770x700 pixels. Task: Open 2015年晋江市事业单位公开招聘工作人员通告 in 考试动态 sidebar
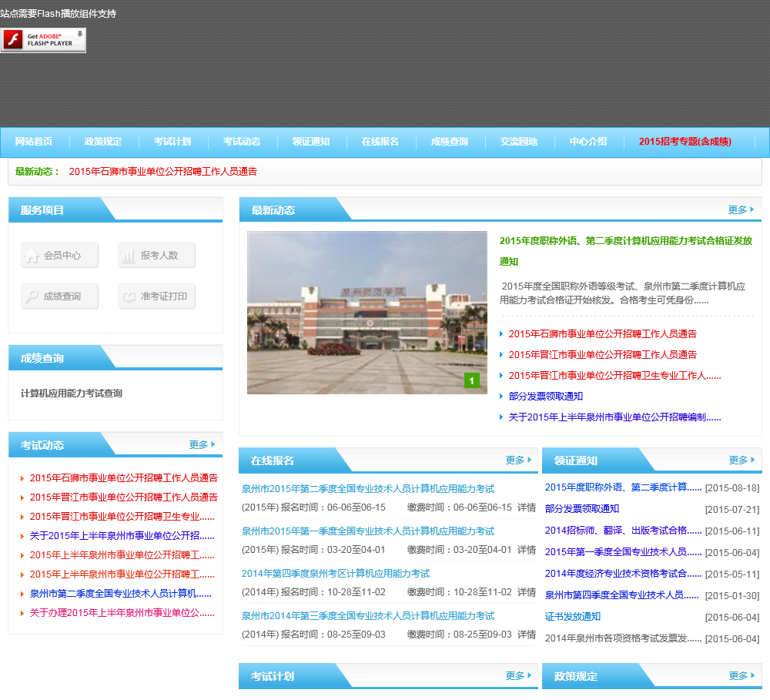124,497
